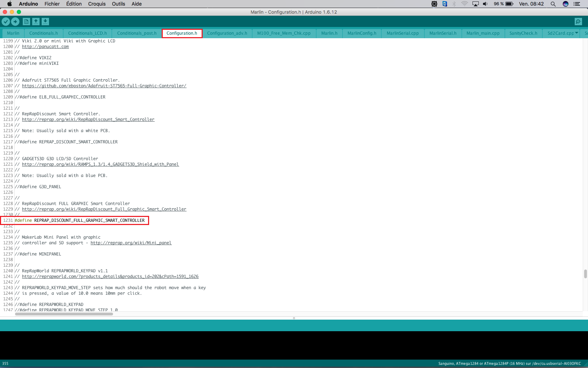
Task: Switch to the Marlin_main.cpp tab
Action: [483, 33]
